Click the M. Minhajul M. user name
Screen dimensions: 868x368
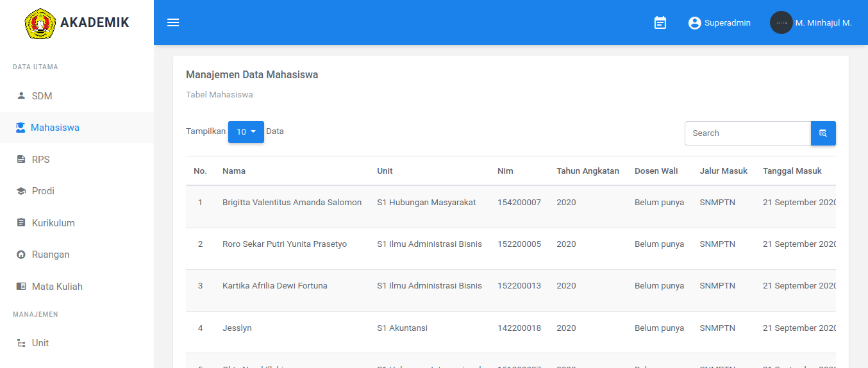pyautogui.click(x=824, y=22)
